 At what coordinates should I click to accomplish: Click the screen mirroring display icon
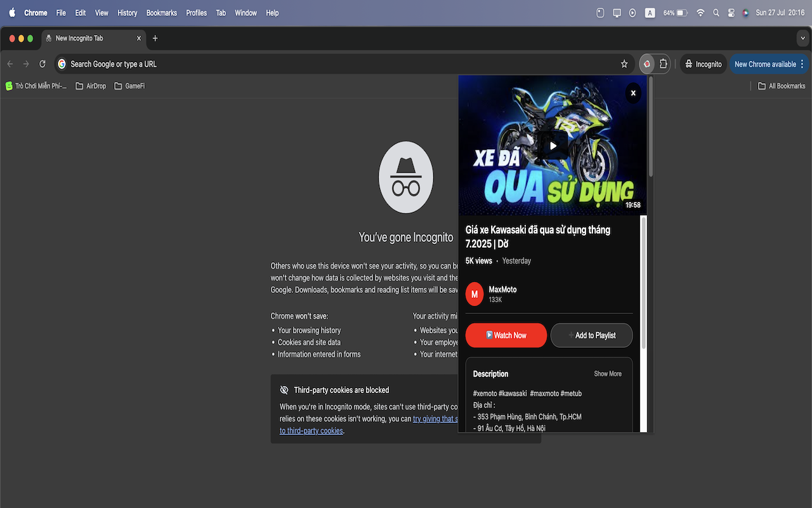(617, 13)
